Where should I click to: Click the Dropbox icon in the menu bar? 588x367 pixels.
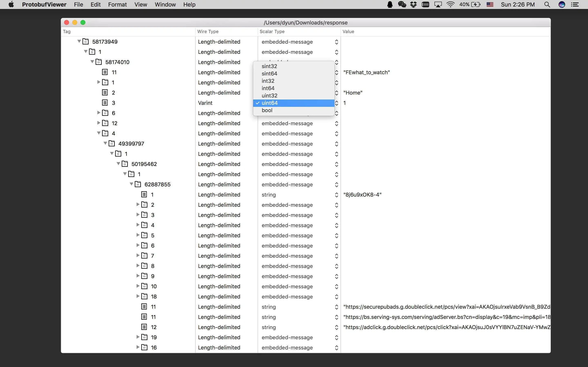coord(413,5)
